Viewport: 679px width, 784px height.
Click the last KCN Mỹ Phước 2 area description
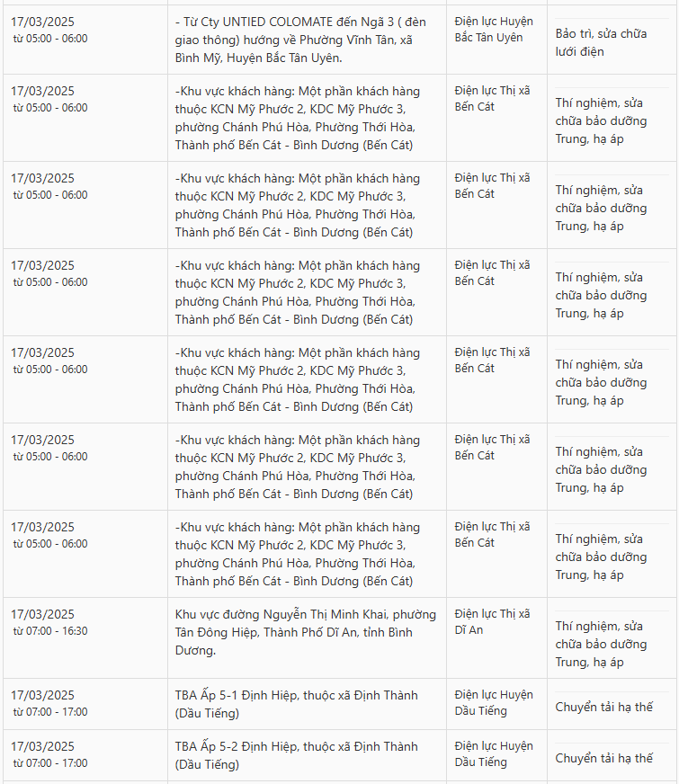[x=298, y=555]
